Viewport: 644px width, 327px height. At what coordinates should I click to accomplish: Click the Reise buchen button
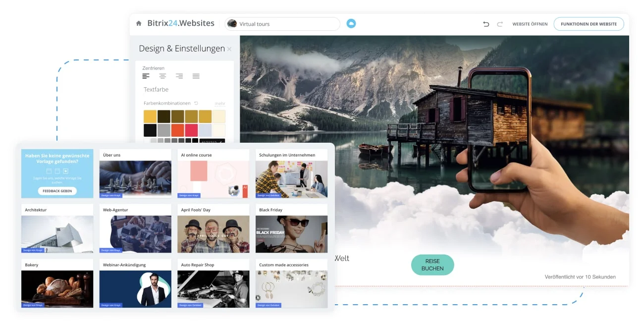click(x=432, y=265)
